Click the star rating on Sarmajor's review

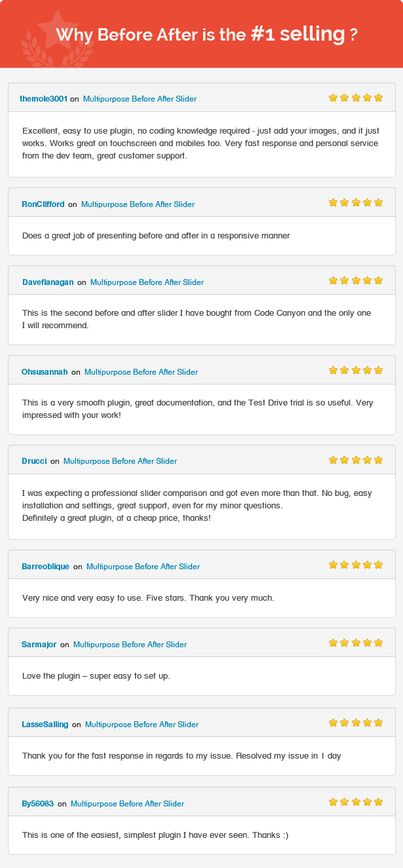(x=355, y=643)
